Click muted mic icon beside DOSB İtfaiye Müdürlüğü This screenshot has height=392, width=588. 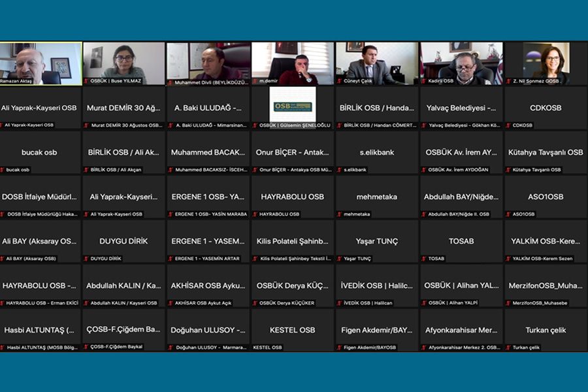(x=3, y=214)
